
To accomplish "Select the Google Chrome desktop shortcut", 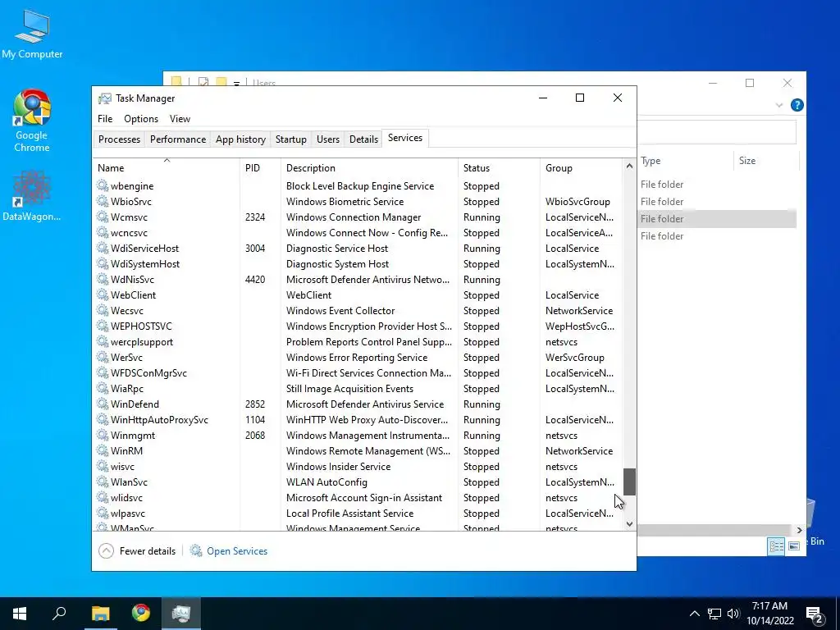I will coord(32,121).
